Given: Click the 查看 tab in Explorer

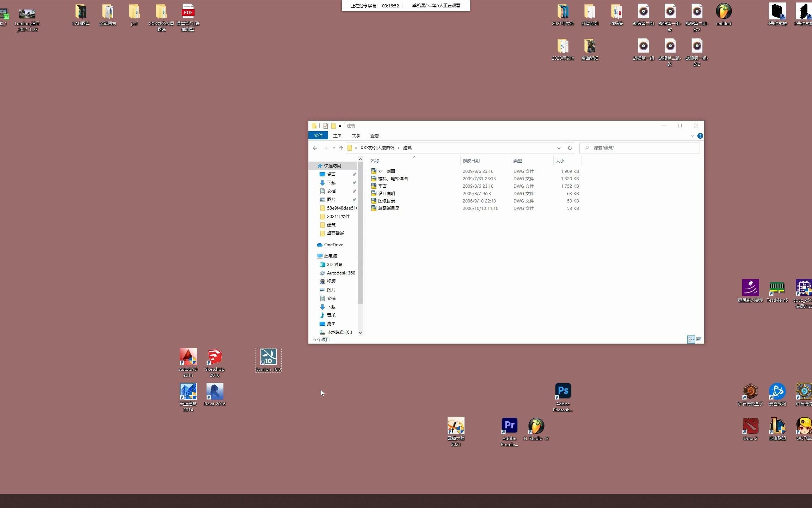Looking at the screenshot, I should coord(374,136).
